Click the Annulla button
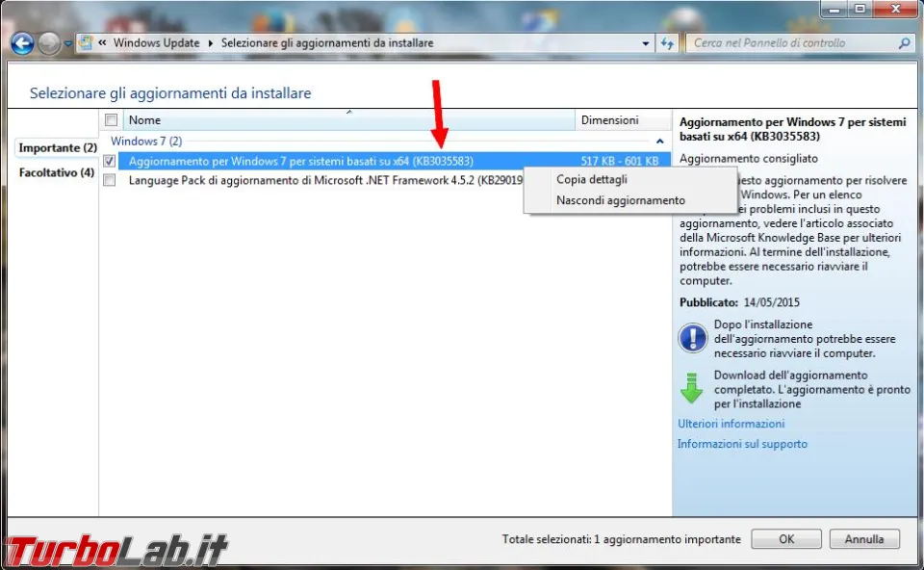 click(x=864, y=539)
